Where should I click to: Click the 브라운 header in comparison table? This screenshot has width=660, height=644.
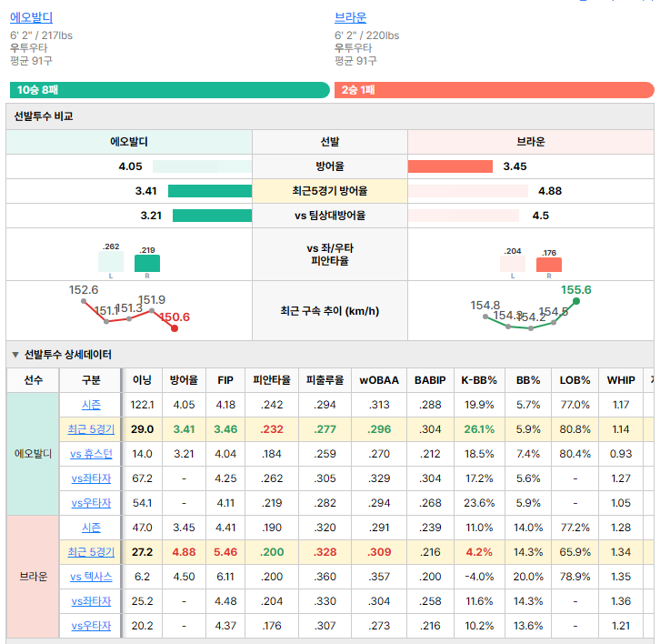click(531, 142)
